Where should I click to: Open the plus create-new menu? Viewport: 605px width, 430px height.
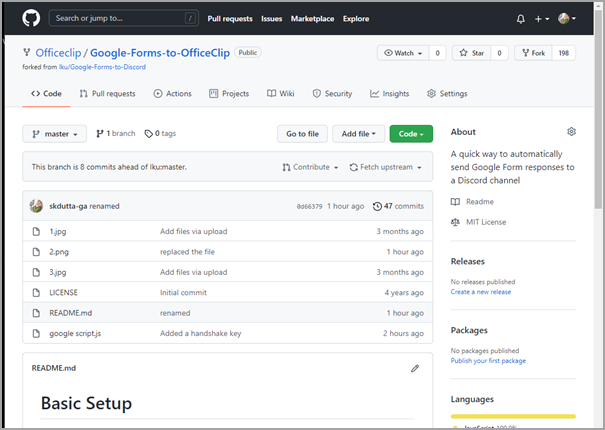pos(542,19)
